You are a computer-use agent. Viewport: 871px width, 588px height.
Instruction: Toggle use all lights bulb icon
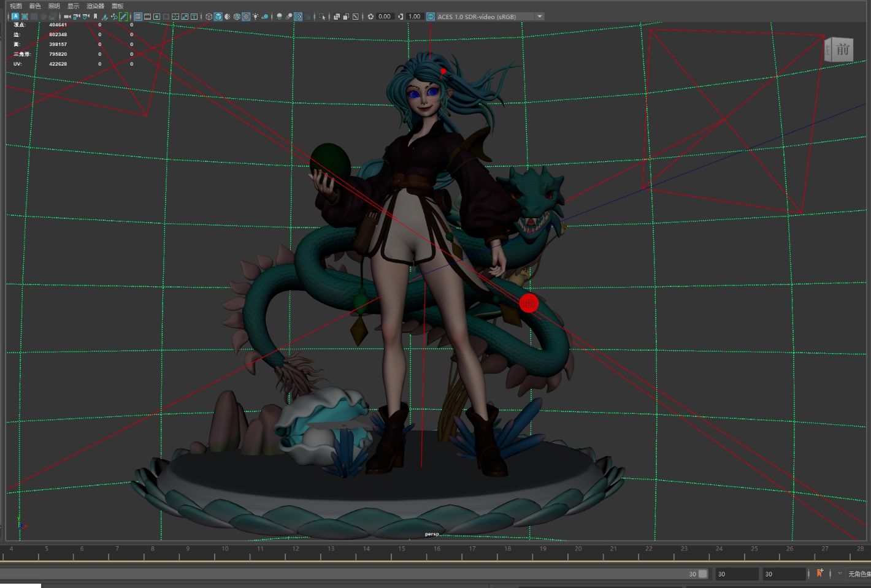tap(255, 17)
